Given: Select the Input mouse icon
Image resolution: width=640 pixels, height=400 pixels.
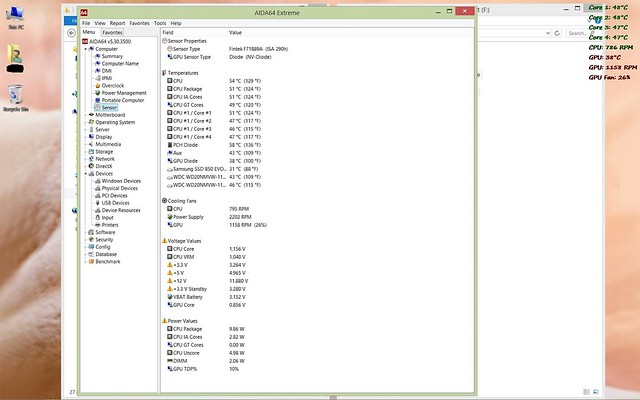Looking at the screenshot, I should [98, 218].
